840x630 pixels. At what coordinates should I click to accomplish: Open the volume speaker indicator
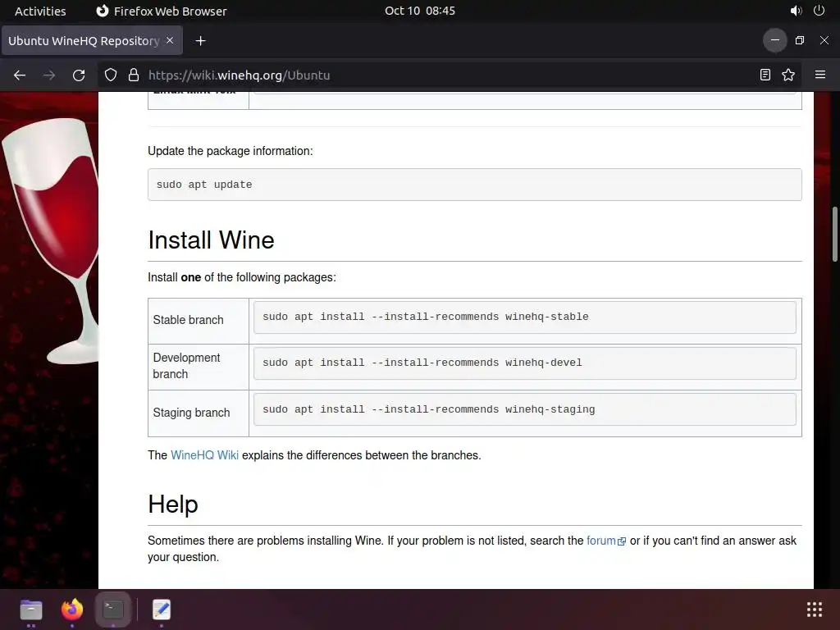coord(796,11)
